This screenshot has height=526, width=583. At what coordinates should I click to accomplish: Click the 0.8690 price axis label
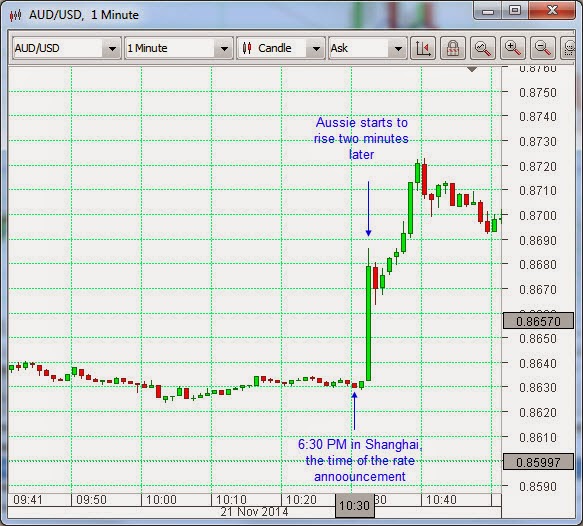pos(538,241)
